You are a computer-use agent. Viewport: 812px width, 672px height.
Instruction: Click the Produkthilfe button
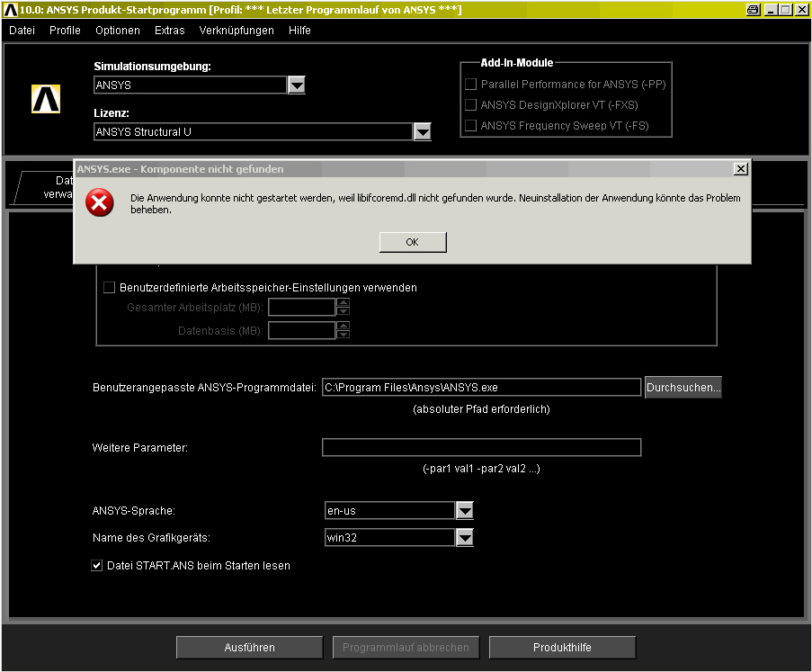pos(562,647)
